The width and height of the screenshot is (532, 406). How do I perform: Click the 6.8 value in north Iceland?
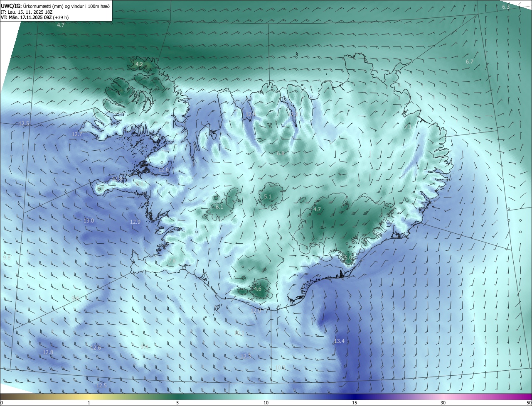(281, 153)
